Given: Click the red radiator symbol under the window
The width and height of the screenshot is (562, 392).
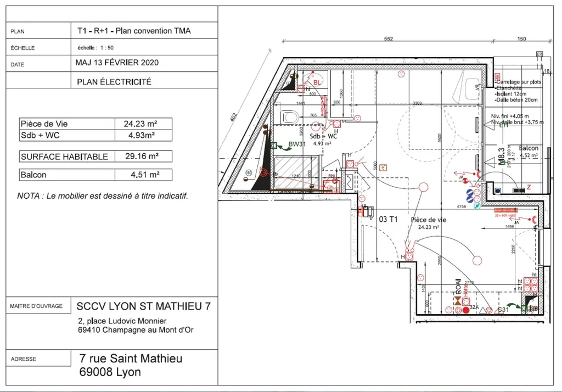Looking at the screenshot, I should [x=506, y=210].
